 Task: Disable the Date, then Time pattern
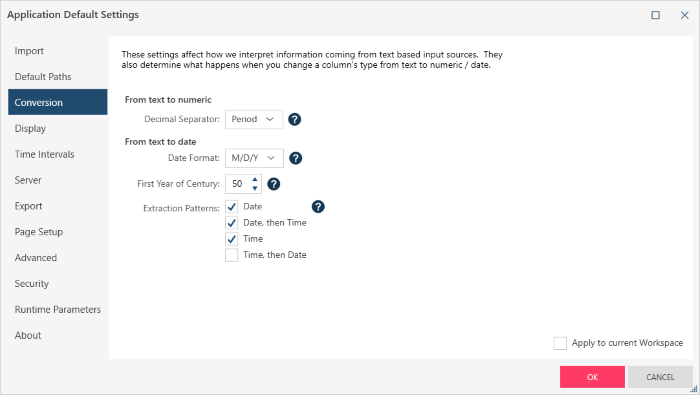pyautogui.click(x=231, y=223)
